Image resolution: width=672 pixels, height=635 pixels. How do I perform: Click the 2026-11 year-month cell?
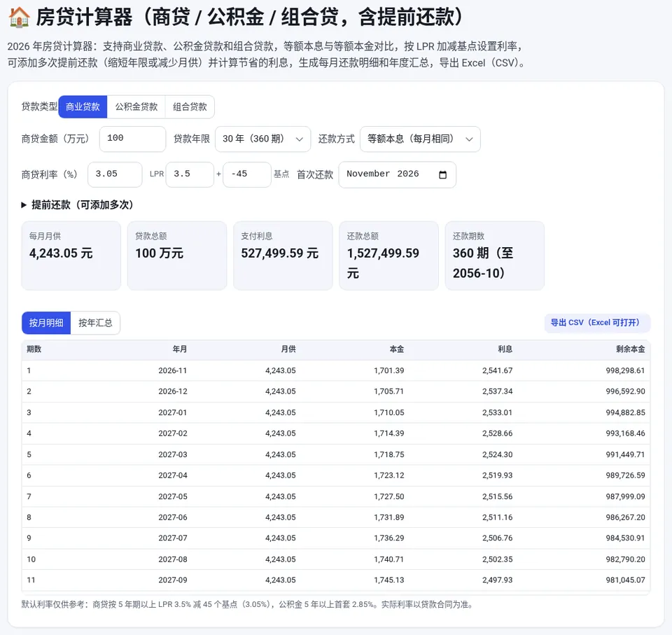173,370
